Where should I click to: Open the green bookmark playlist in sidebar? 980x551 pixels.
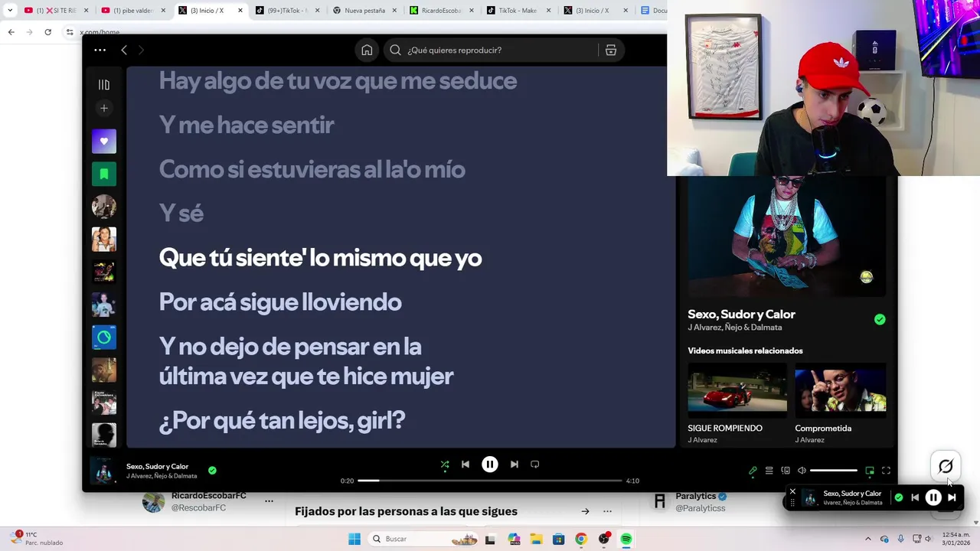pyautogui.click(x=104, y=174)
